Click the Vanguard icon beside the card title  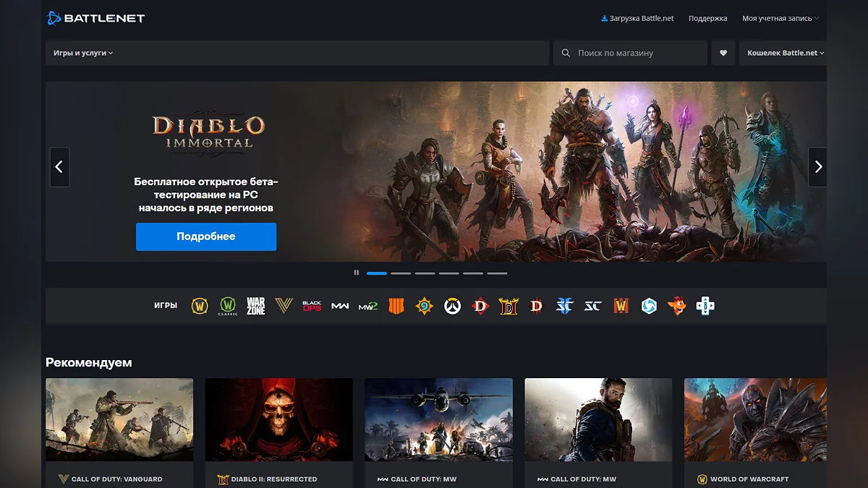pyautogui.click(x=63, y=479)
